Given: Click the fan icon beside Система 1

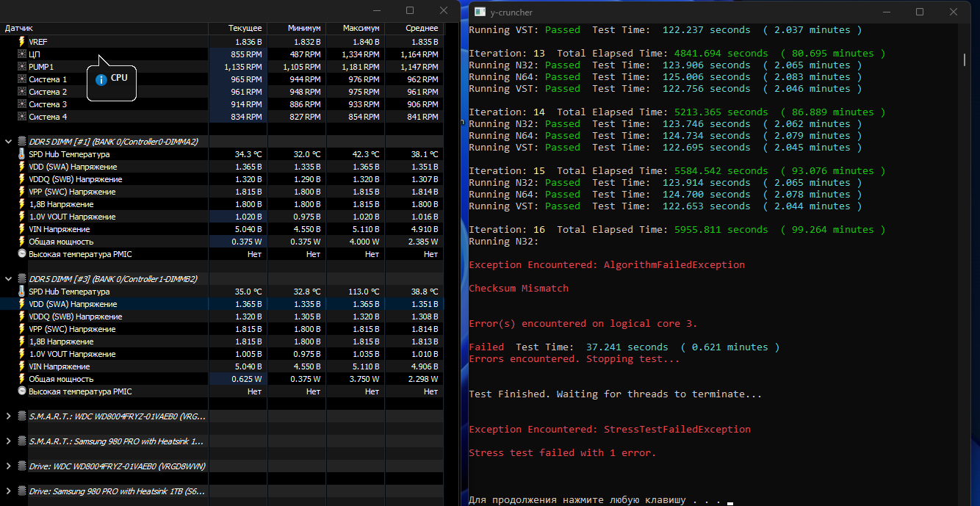Looking at the screenshot, I should (x=21, y=79).
